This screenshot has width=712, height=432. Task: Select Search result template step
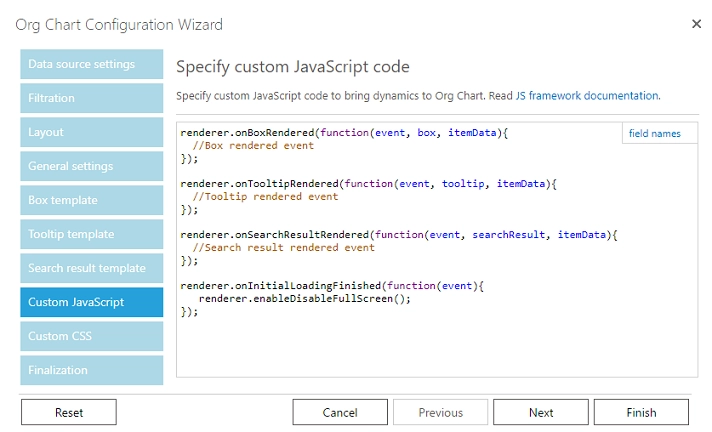[x=92, y=268]
